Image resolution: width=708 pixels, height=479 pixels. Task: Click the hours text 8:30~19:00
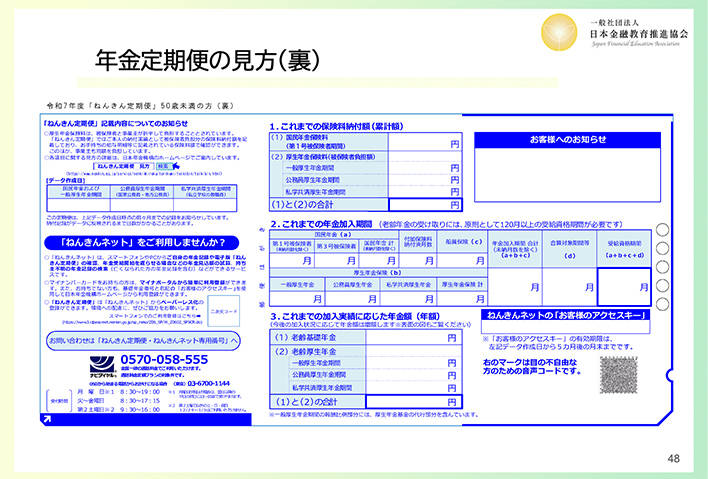point(140,392)
